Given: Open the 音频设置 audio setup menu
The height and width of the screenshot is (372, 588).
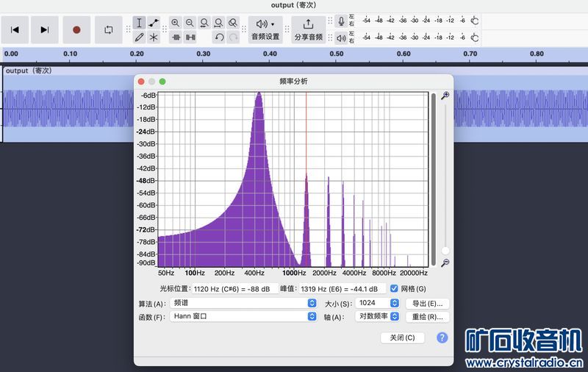Looking at the screenshot, I should (265, 29).
